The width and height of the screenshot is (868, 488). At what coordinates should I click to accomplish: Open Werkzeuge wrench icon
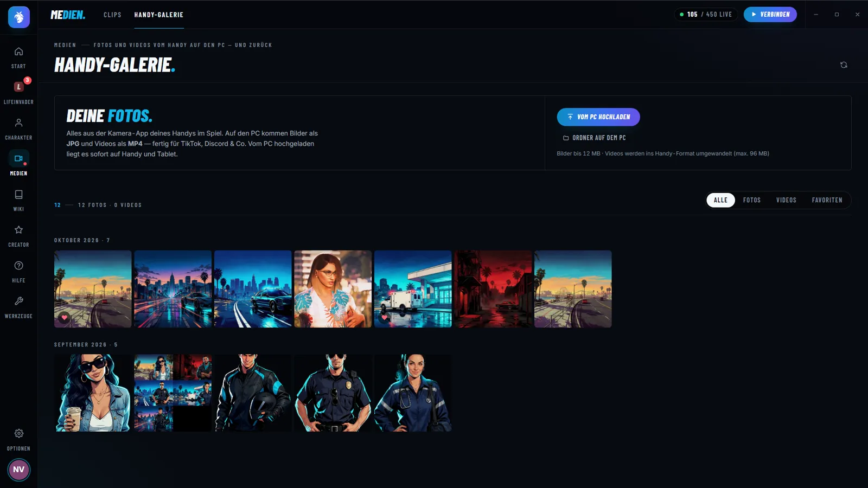tap(18, 307)
